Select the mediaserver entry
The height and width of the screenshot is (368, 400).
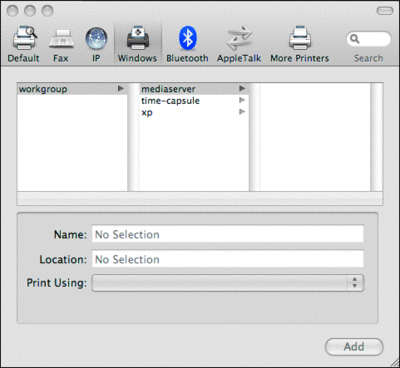(194, 89)
